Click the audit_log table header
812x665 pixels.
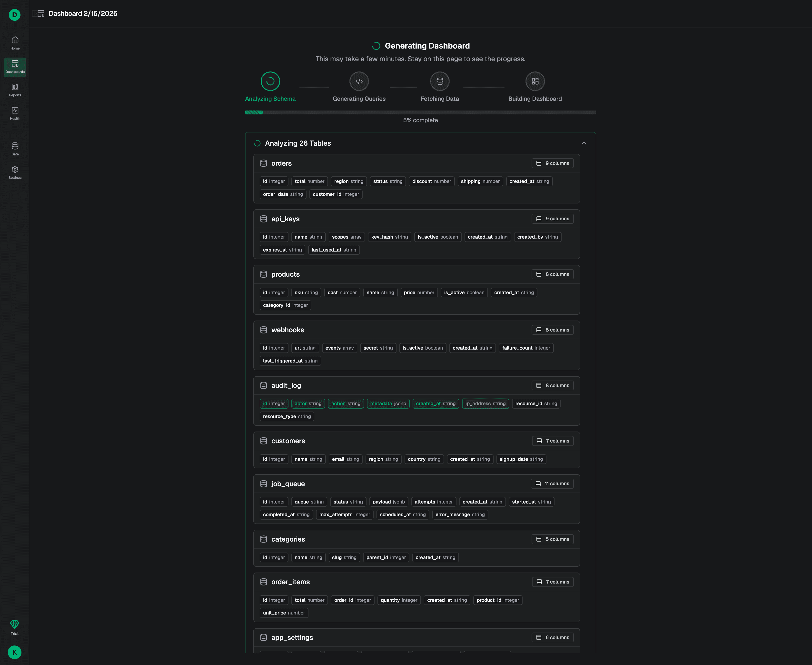tap(286, 386)
